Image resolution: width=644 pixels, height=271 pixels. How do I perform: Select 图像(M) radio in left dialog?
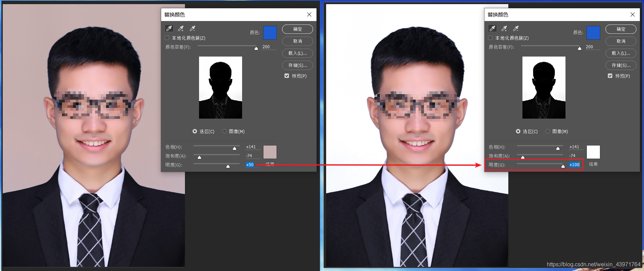(x=225, y=131)
